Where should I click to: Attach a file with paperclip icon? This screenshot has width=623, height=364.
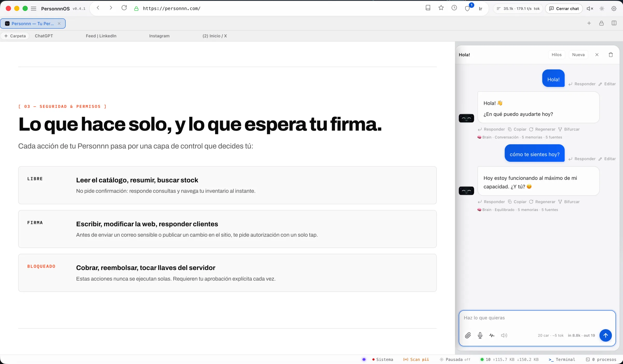(x=468, y=336)
